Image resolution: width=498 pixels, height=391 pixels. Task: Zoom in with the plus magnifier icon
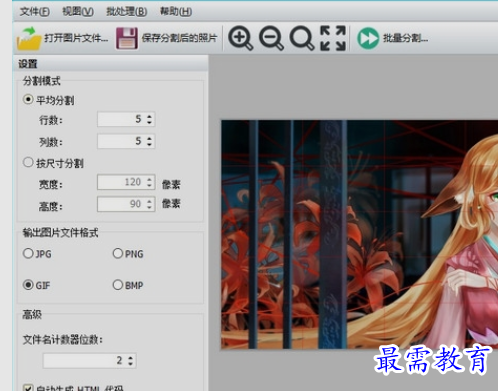(241, 38)
